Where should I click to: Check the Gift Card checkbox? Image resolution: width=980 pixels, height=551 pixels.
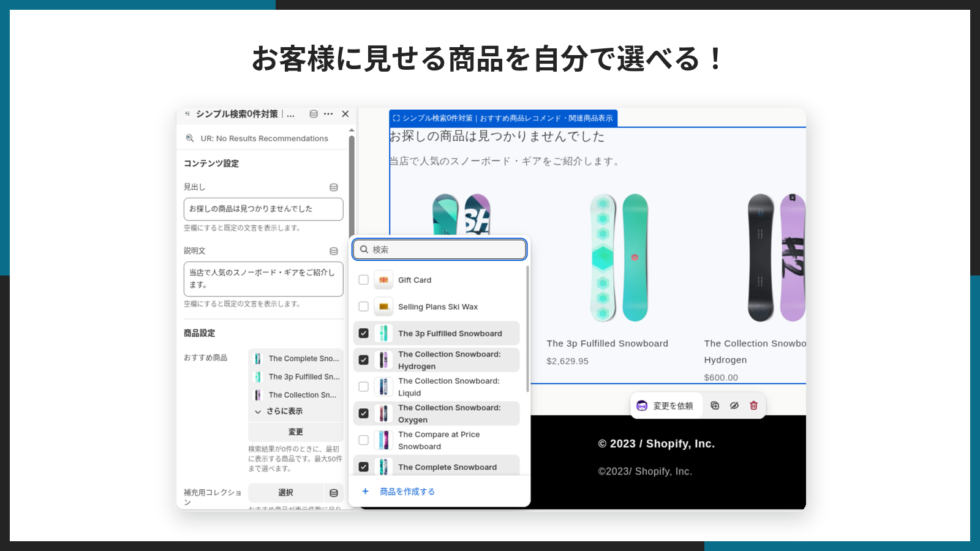[364, 280]
